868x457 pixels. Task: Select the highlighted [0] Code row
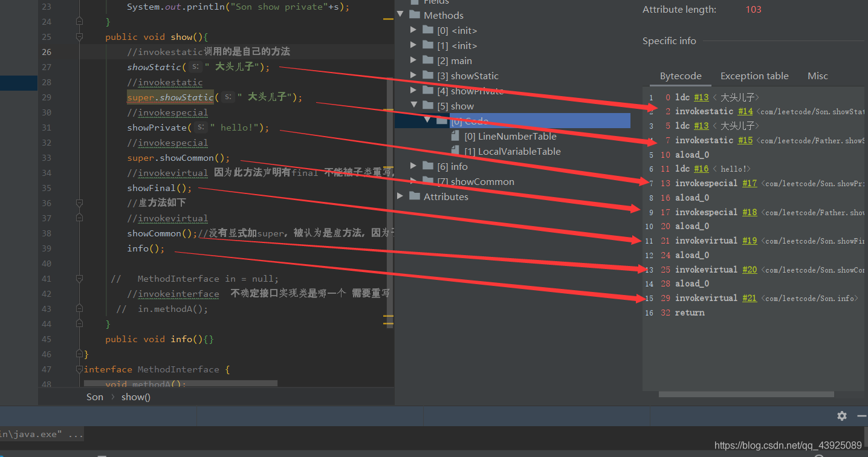[513, 121]
